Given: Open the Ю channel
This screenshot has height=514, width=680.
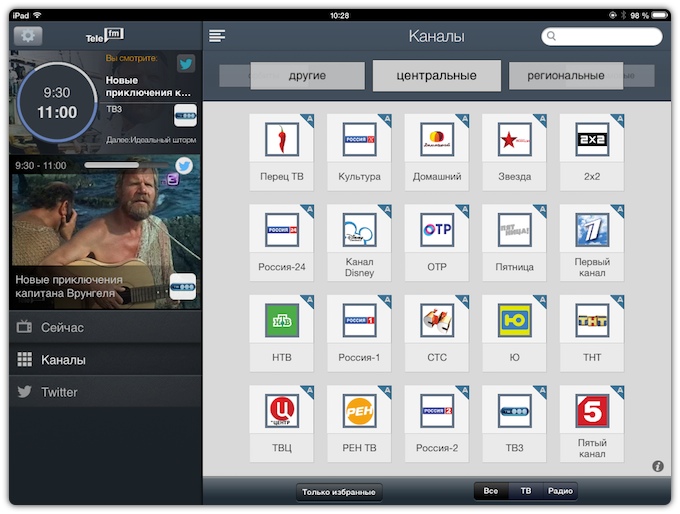Looking at the screenshot, I should [514, 333].
